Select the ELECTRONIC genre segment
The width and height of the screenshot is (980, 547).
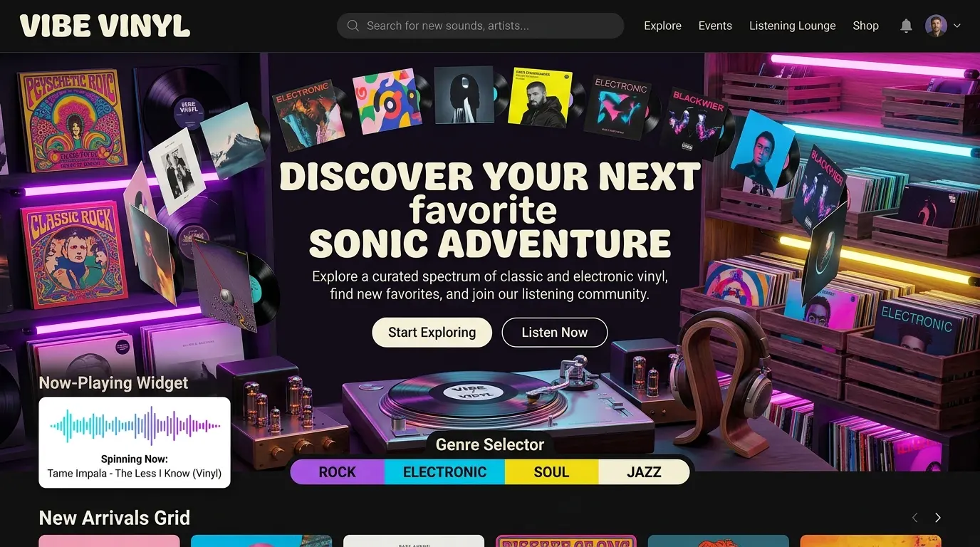click(444, 472)
